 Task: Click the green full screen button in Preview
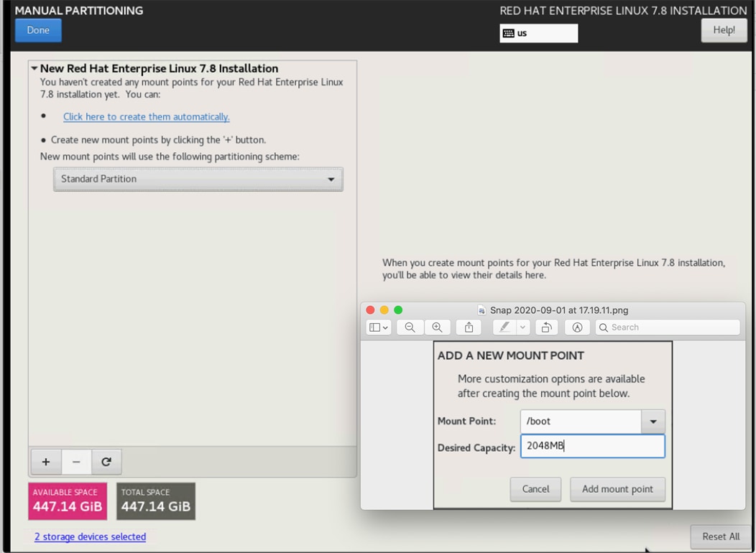[x=398, y=310]
